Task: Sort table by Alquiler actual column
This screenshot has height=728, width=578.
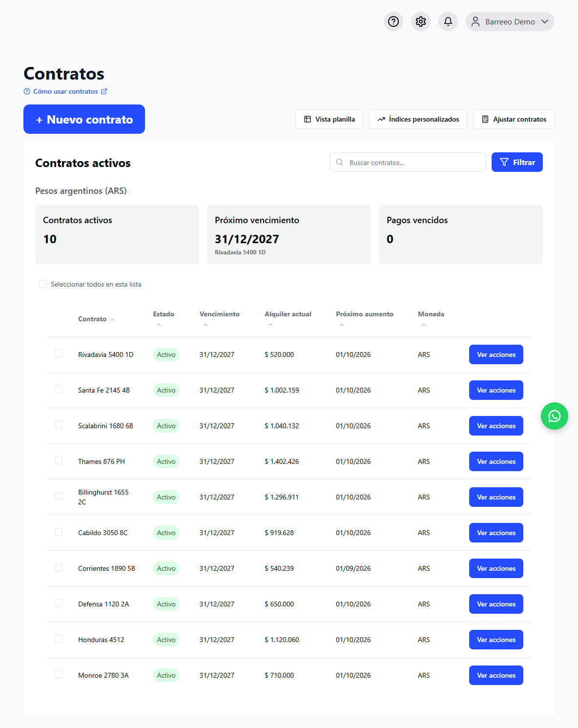Action: pos(288,319)
